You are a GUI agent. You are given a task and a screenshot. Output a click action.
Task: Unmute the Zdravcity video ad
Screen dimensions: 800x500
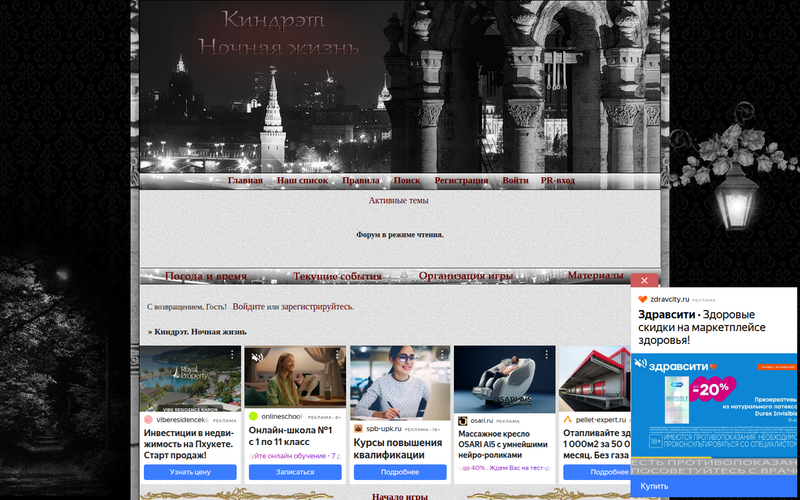tap(640, 362)
